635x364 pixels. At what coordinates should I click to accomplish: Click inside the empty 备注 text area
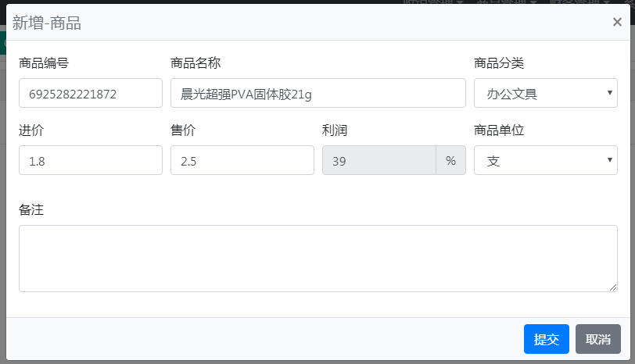click(318, 259)
